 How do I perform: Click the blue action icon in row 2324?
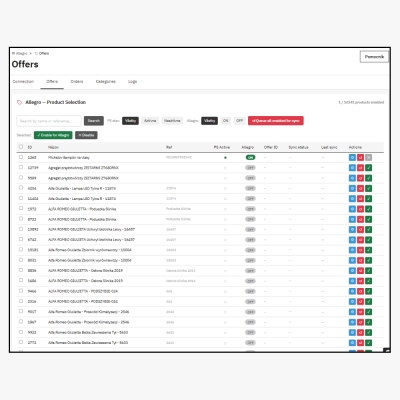[352, 302]
